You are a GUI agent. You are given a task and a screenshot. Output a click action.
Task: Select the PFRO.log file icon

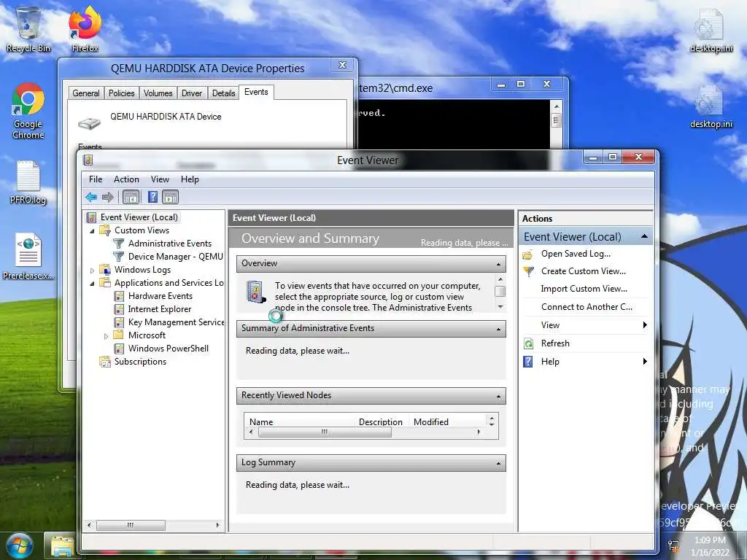click(28, 182)
